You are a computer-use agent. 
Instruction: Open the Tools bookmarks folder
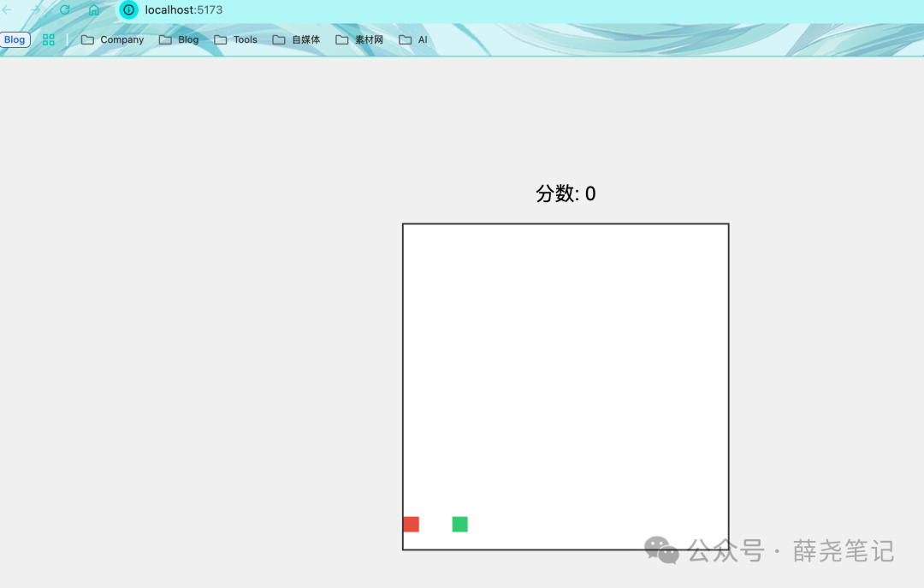pos(236,39)
